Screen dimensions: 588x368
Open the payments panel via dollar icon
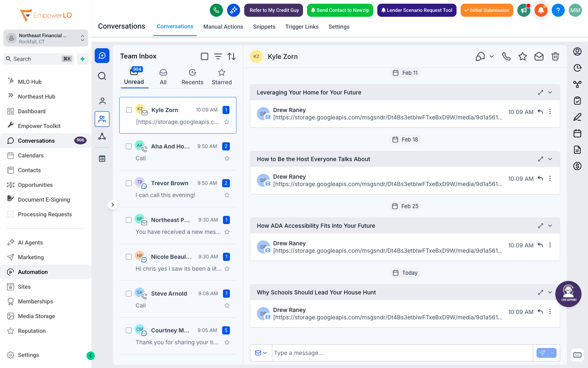(577, 166)
